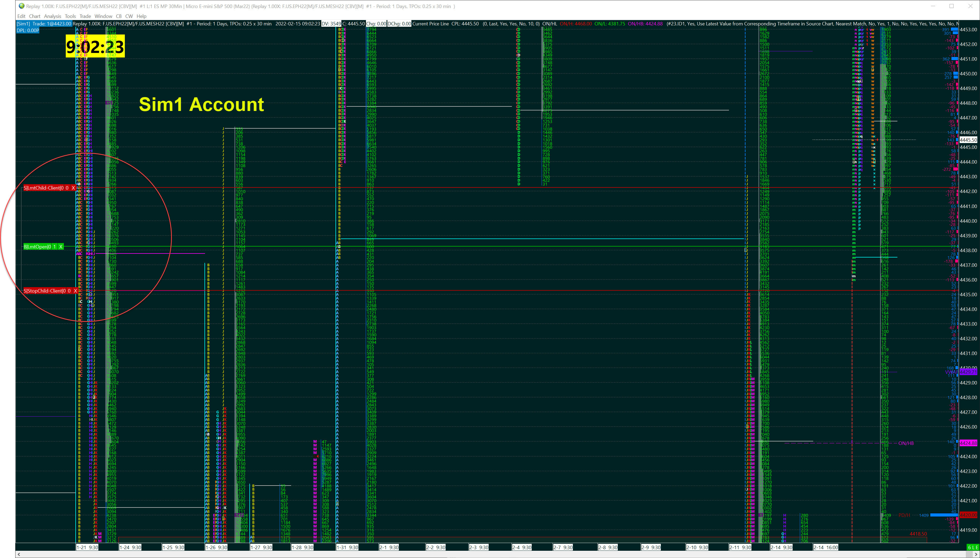Open the Trade menu
Image resolution: width=980 pixels, height=558 pixels.
coord(85,16)
